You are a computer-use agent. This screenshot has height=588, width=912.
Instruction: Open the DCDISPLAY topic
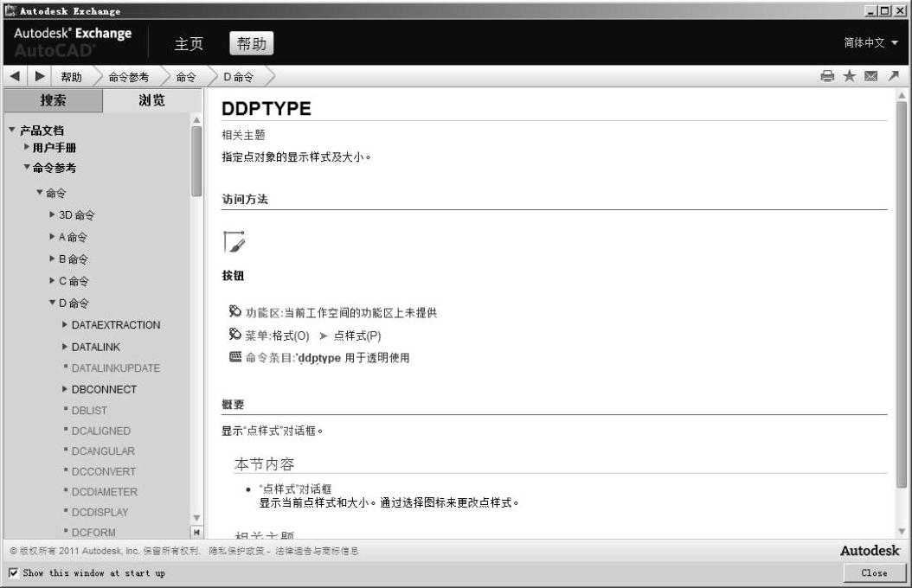[x=100, y=512]
